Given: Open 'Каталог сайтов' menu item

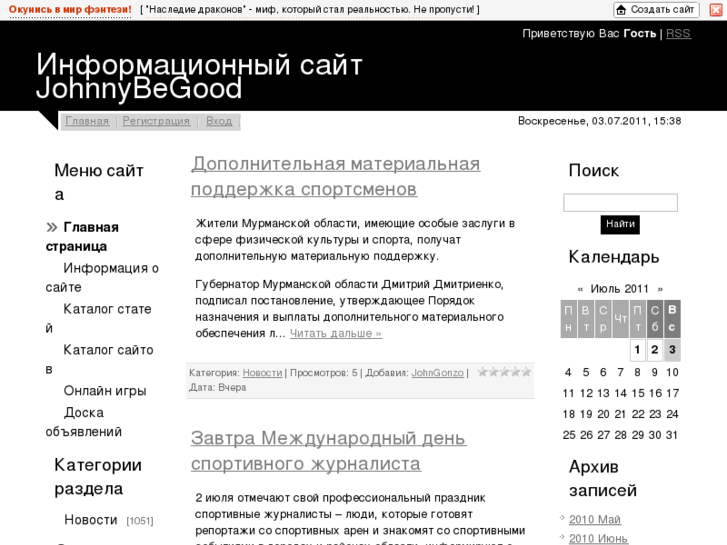Looking at the screenshot, I should click(99, 359).
